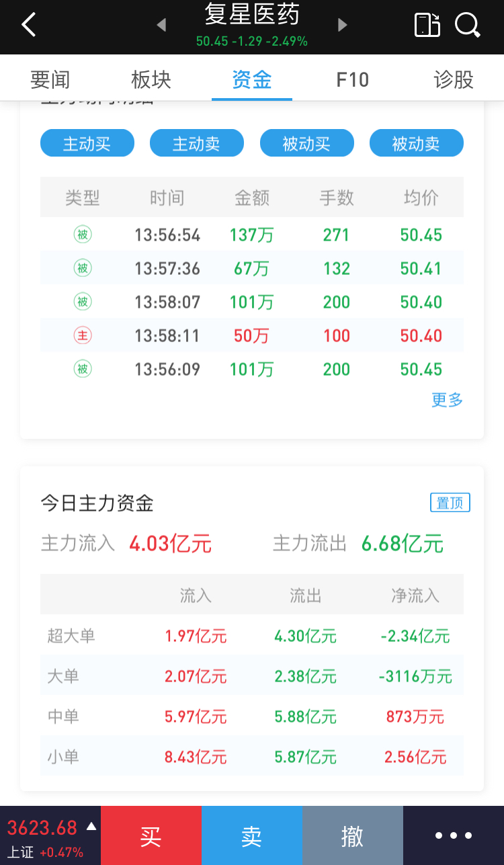Select 小单 net flow 2.56亿元
Screen dimensions: 504x865
[415, 757]
